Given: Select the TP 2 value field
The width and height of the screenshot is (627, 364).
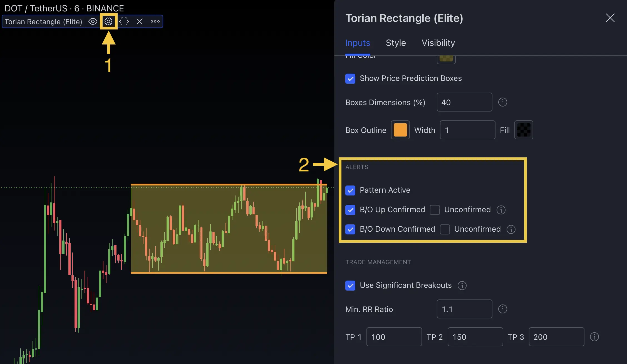Looking at the screenshot, I should click(x=475, y=337).
